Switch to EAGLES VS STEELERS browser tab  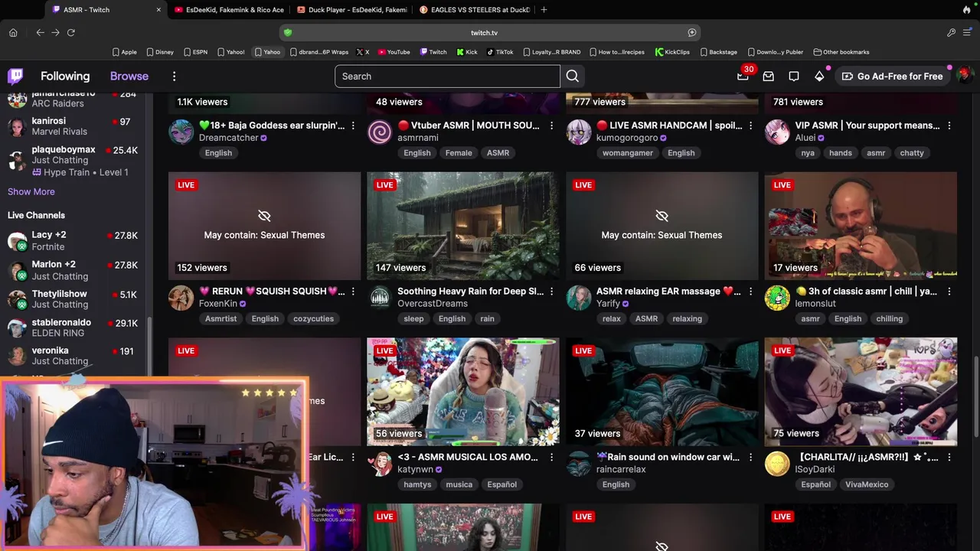pyautogui.click(x=475, y=10)
